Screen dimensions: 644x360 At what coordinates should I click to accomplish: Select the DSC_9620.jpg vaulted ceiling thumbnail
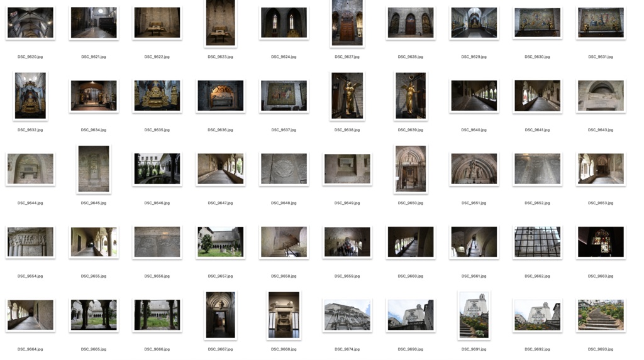pyautogui.click(x=30, y=23)
